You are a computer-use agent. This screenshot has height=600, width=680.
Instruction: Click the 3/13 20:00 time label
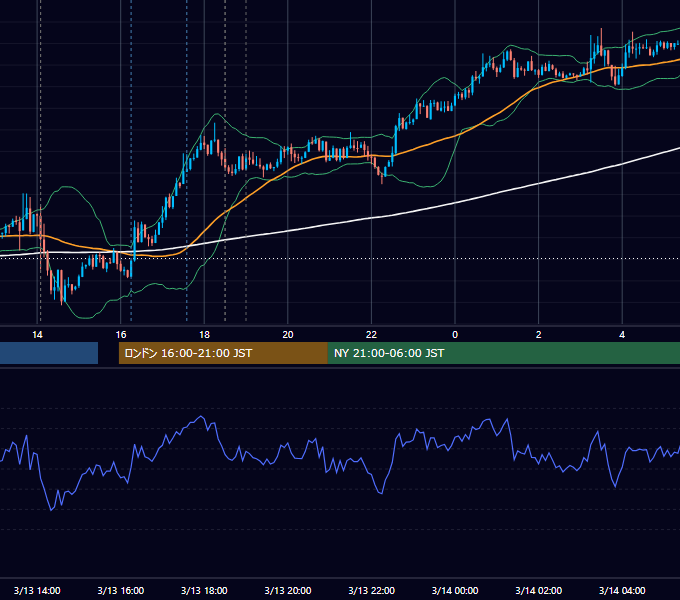point(288,590)
